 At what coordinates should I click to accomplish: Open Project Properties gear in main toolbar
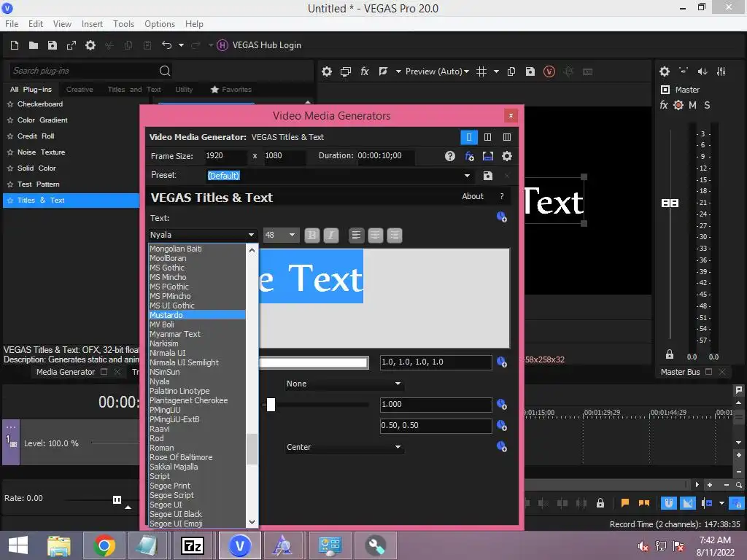[90, 45]
